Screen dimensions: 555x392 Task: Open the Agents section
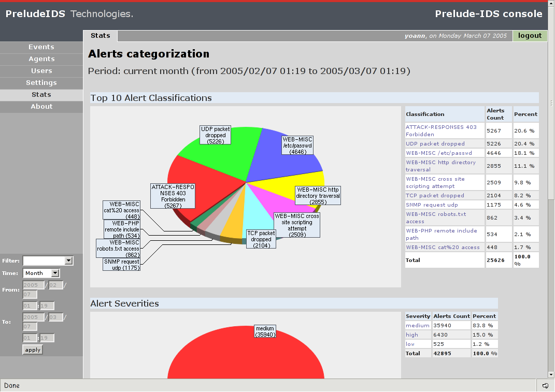click(x=41, y=59)
